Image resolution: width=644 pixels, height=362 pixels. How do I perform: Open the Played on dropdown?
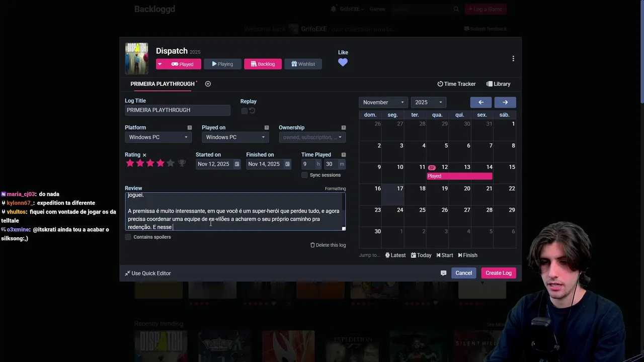234,137
